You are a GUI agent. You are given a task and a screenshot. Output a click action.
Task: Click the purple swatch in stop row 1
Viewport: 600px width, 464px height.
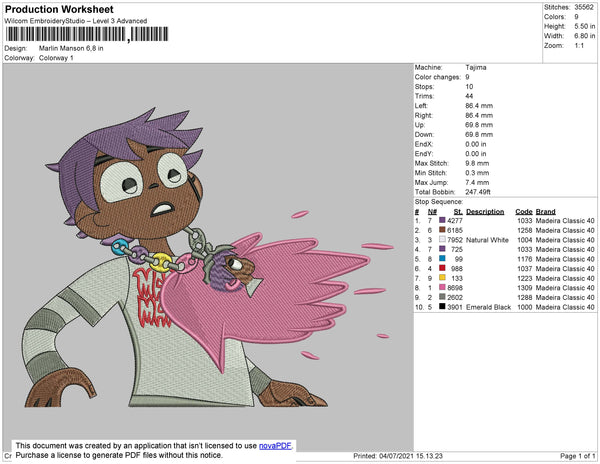pos(442,220)
